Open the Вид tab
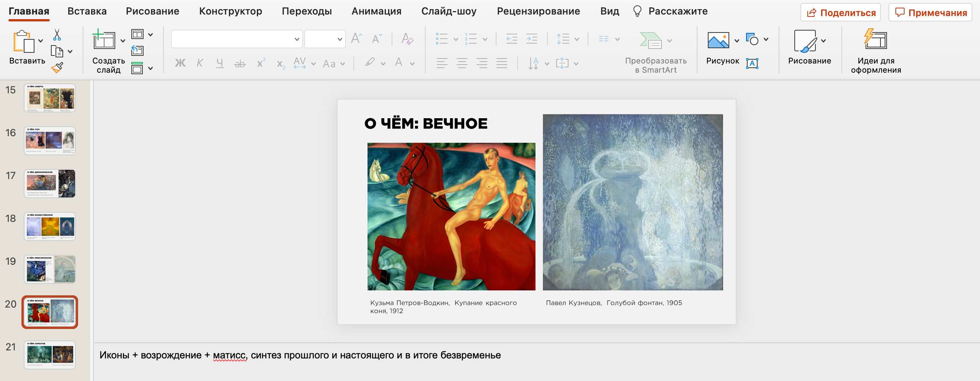980x381 pixels. (609, 11)
